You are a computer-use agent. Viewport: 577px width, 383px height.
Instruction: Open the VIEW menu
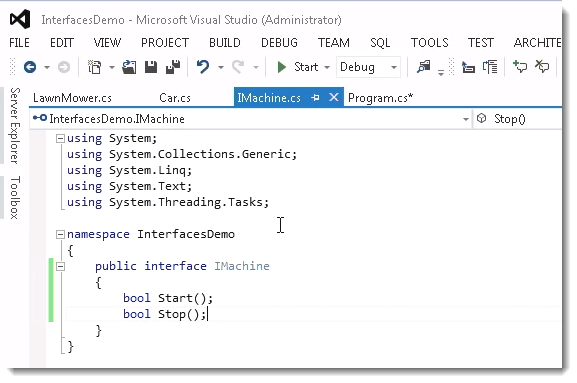[x=107, y=43]
